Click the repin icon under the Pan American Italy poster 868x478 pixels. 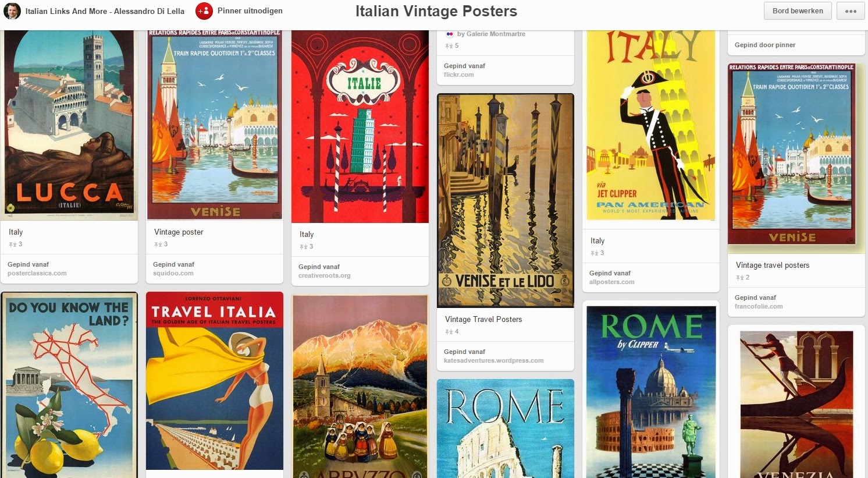click(594, 253)
